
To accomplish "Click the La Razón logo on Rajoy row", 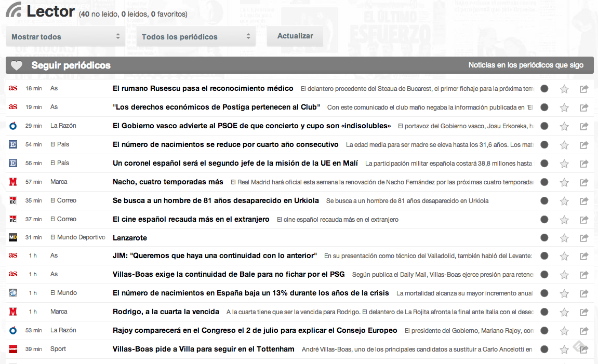I will (13, 330).
